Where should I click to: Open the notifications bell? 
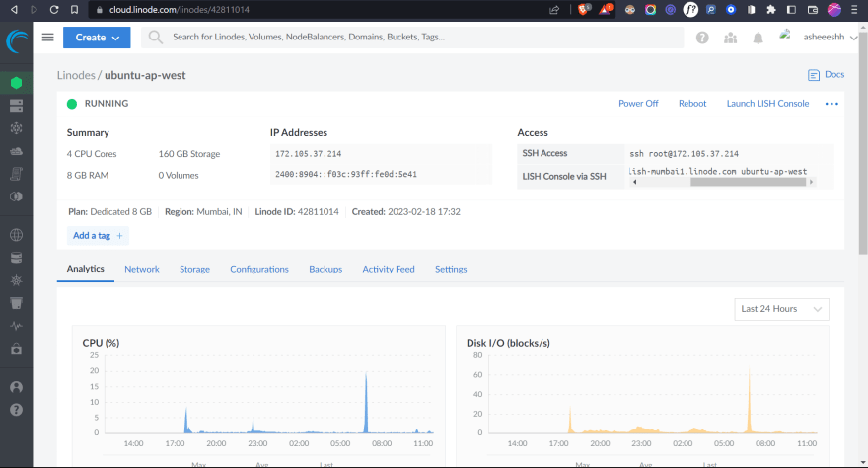(758, 38)
